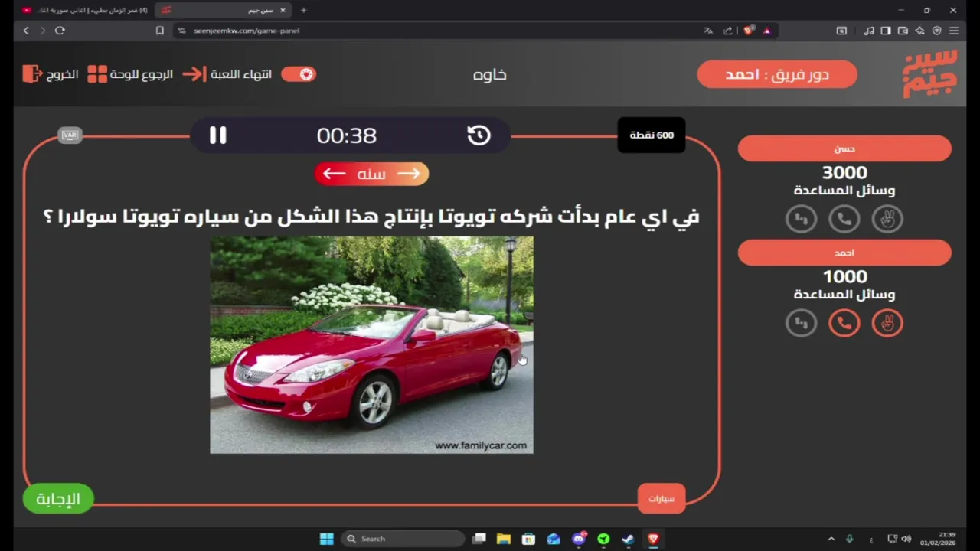
Task: Open a new browser tab
Action: (304, 10)
